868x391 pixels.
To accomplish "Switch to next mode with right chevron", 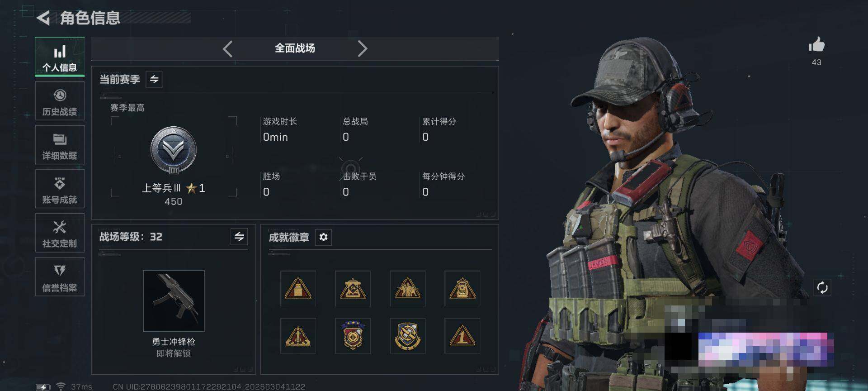I will 362,48.
